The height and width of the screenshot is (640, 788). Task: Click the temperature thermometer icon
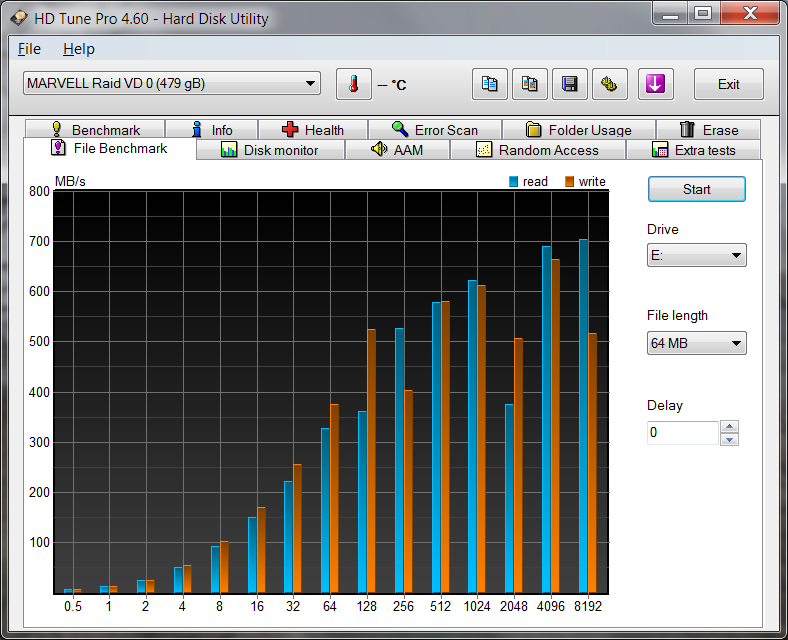pos(353,84)
